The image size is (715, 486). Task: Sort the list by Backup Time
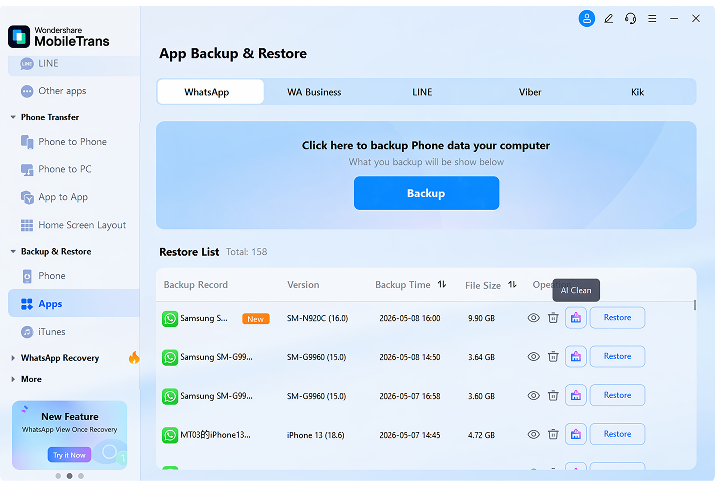coord(442,284)
